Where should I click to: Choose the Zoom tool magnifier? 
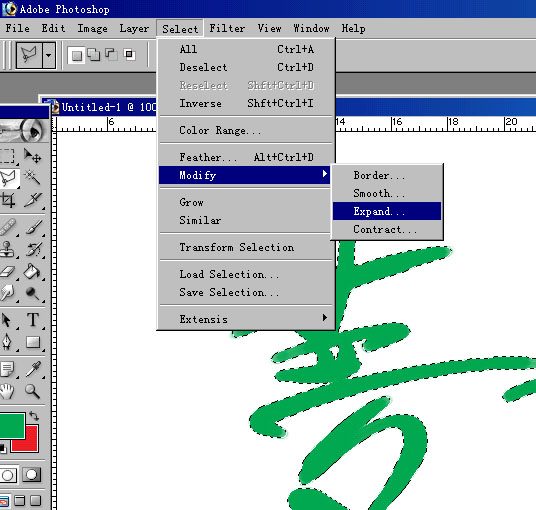(32, 391)
